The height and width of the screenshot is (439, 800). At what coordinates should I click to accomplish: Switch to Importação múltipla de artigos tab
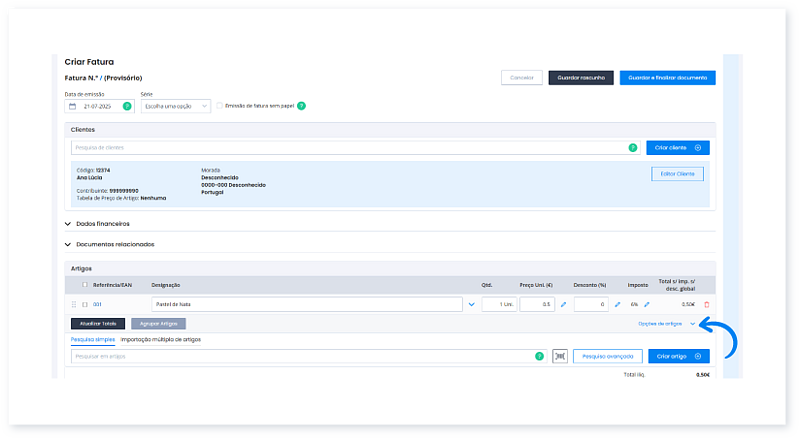pos(161,340)
